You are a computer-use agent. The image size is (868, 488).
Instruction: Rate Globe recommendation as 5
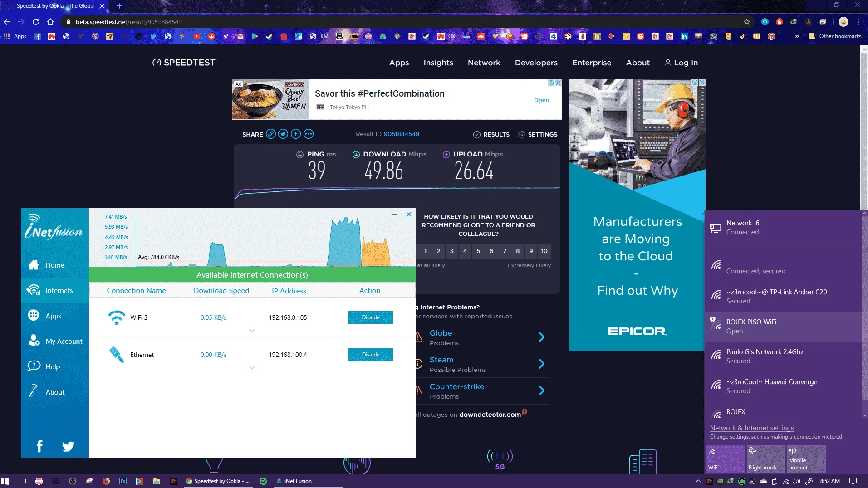point(478,251)
